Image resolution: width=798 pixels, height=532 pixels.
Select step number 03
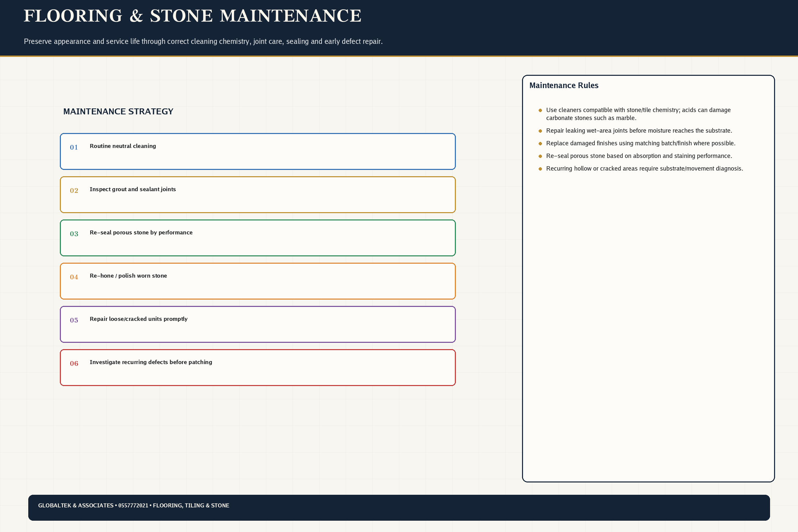pos(74,234)
